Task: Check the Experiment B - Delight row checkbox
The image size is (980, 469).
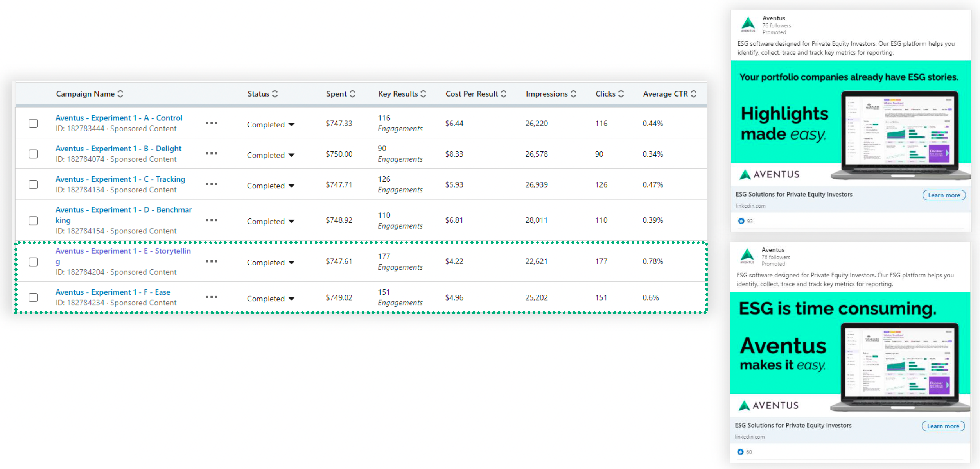Action: (33, 154)
